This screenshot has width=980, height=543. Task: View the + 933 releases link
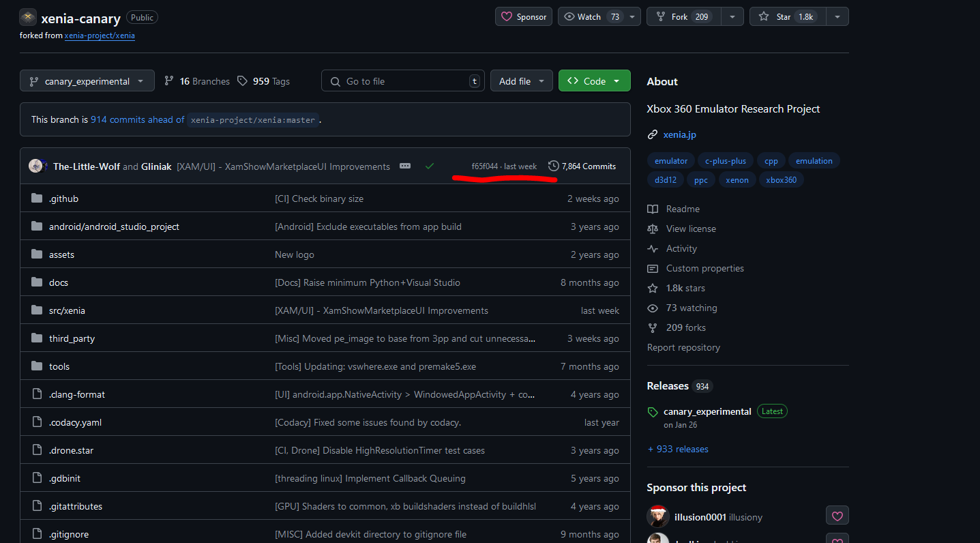[x=678, y=449]
